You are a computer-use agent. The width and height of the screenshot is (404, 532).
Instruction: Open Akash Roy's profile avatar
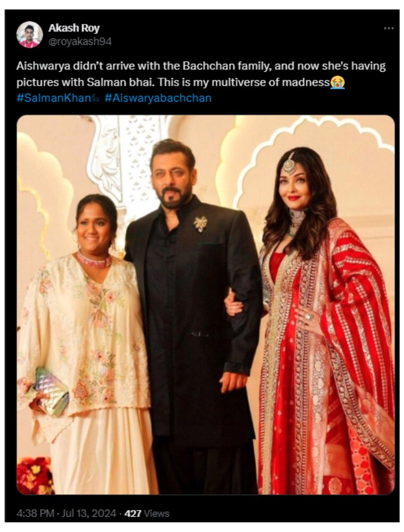tap(29, 35)
